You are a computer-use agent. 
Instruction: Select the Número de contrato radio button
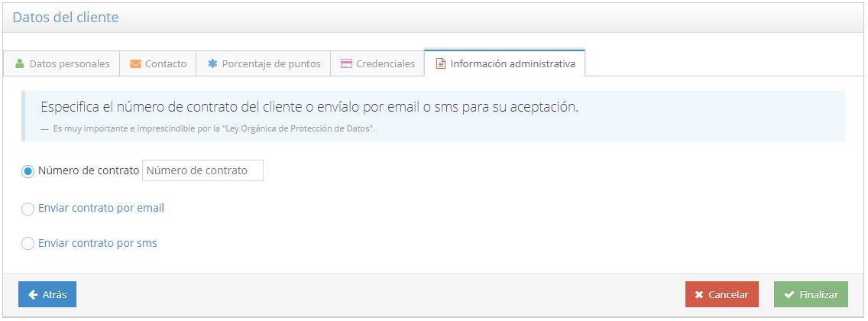pos(28,171)
